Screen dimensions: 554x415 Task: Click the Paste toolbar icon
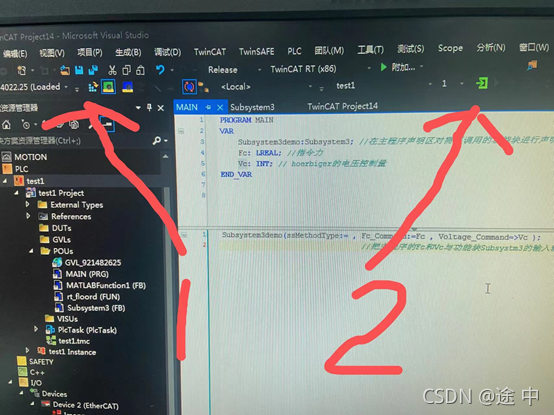tap(140, 70)
